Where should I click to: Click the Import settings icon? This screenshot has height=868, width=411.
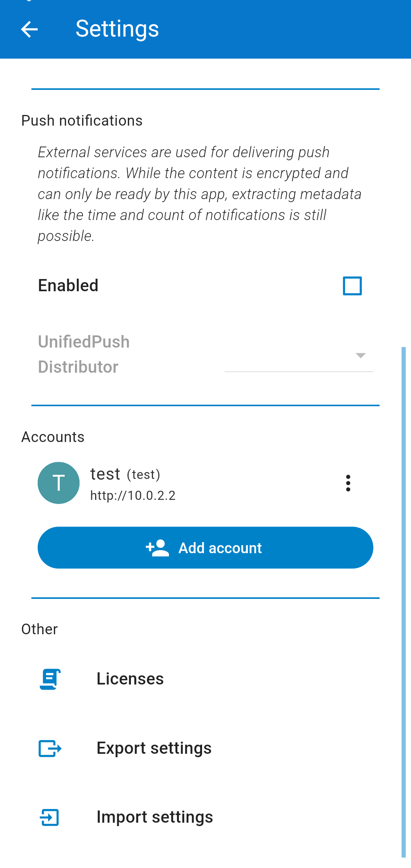50,817
